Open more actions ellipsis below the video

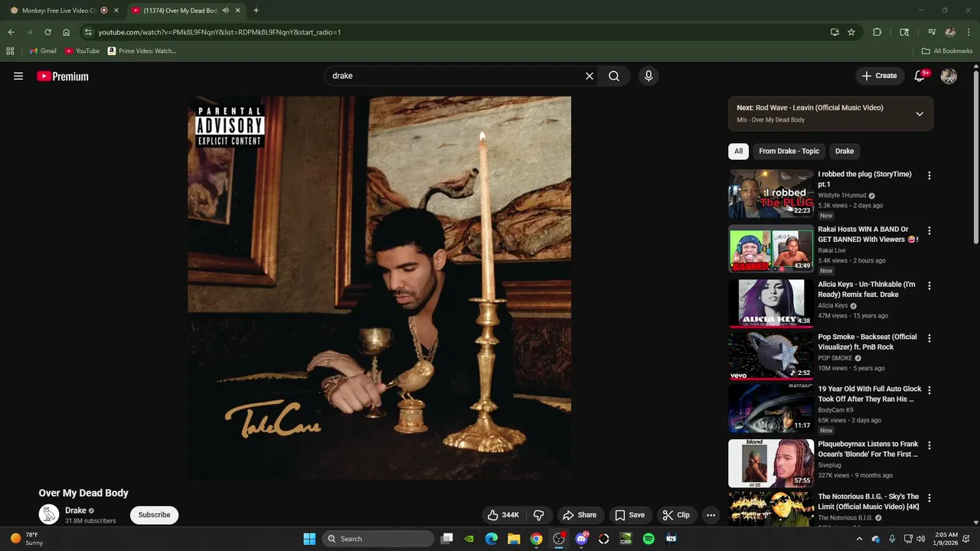click(710, 515)
